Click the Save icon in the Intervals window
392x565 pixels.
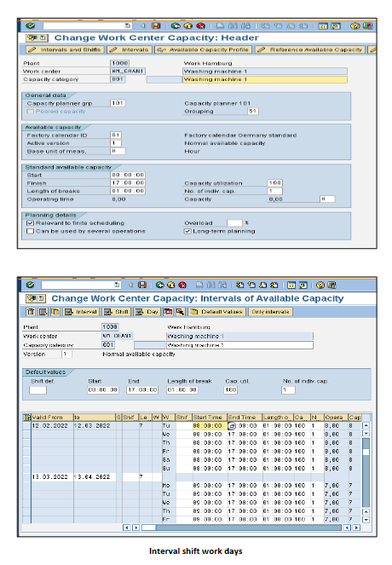click(142, 285)
